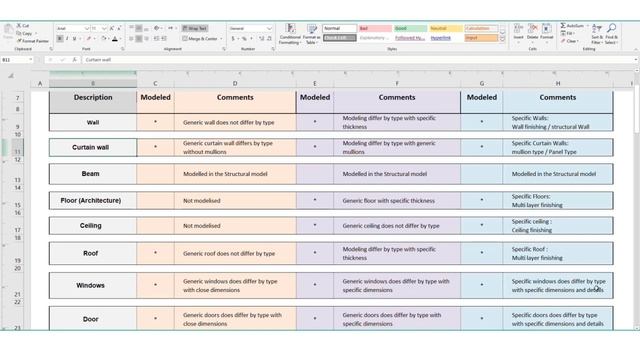Apply the font color A
This screenshot has width=640, height=360.
pyautogui.click(x=115, y=39)
